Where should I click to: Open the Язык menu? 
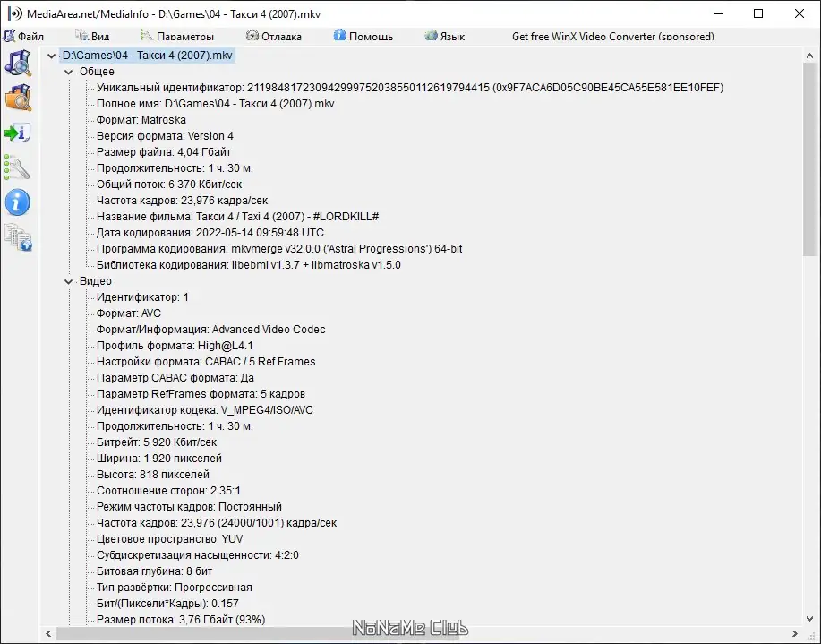(445, 36)
